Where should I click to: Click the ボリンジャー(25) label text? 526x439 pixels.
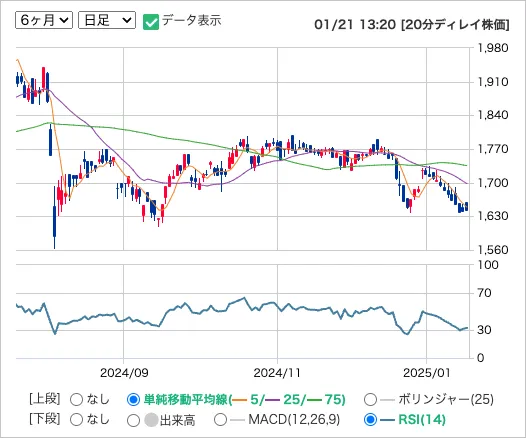tap(446, 399)
